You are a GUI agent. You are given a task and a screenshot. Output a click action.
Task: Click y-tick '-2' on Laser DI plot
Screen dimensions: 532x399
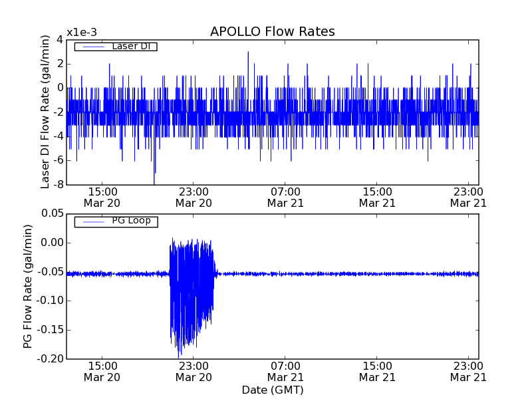[58, 112]
